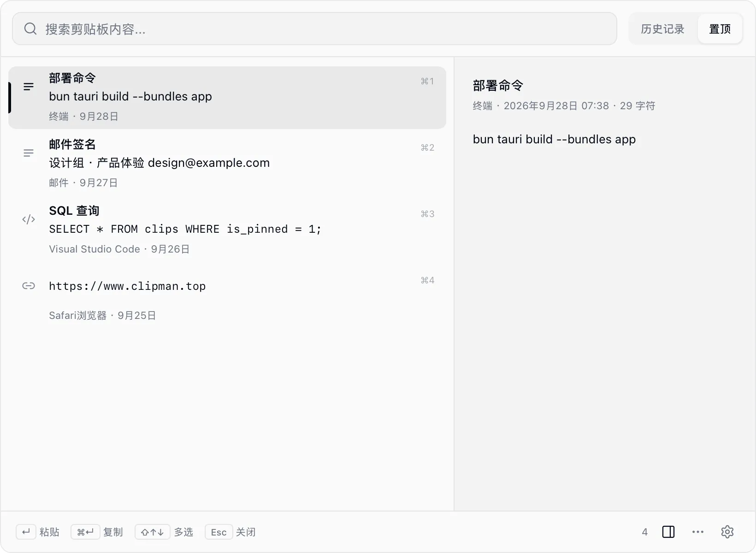Click the design@example.com signature text
756x553 pixels.
click(x=209, y=163)
